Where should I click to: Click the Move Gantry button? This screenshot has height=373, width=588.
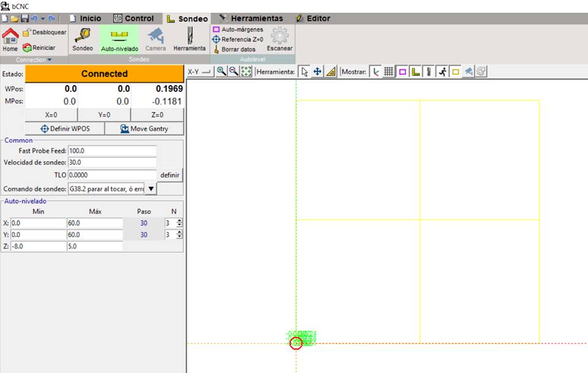pos(144,129)
